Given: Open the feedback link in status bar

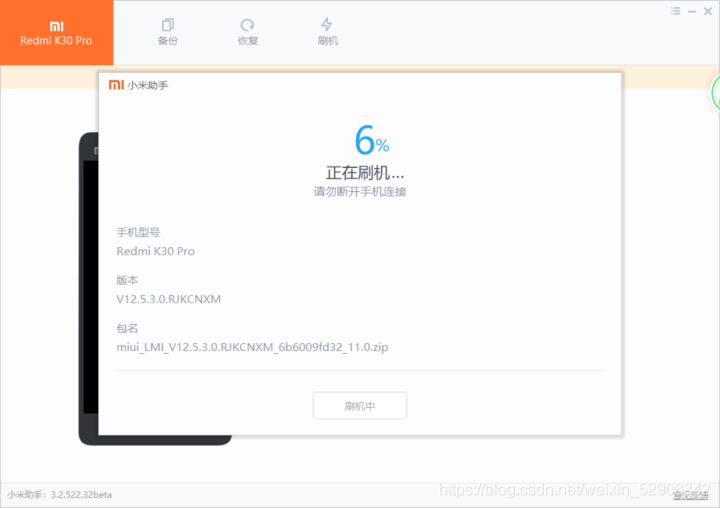Looking at the screenshot, I should (x=691, y=495).
